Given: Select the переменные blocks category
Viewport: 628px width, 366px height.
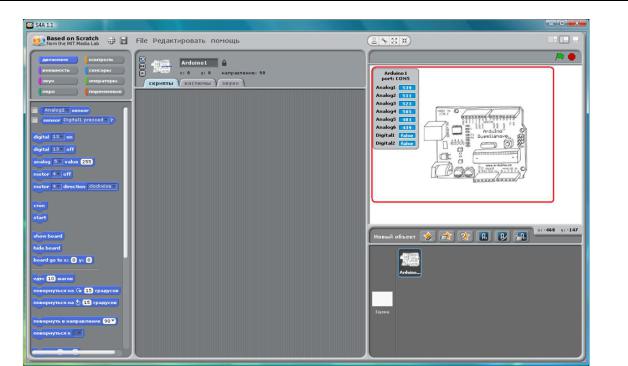Looking at the screenshot, I should pyautogui.click(x=105, y=92).
